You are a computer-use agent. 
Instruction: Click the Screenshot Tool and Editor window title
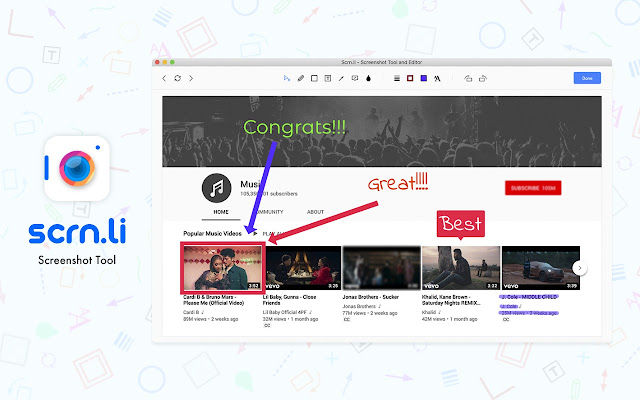click(382, 62)
